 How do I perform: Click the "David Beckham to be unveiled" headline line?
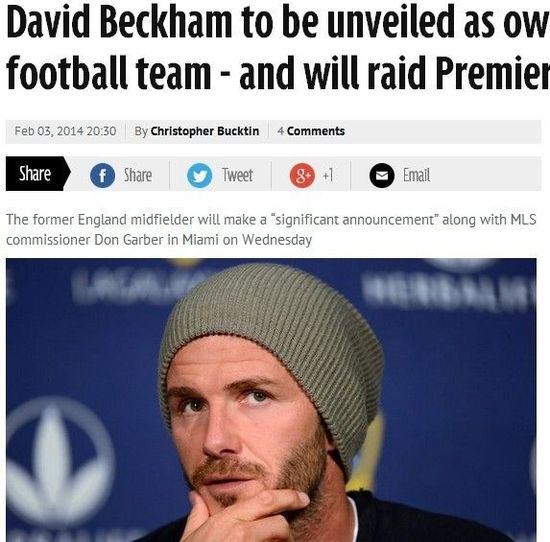click(278, 21)
